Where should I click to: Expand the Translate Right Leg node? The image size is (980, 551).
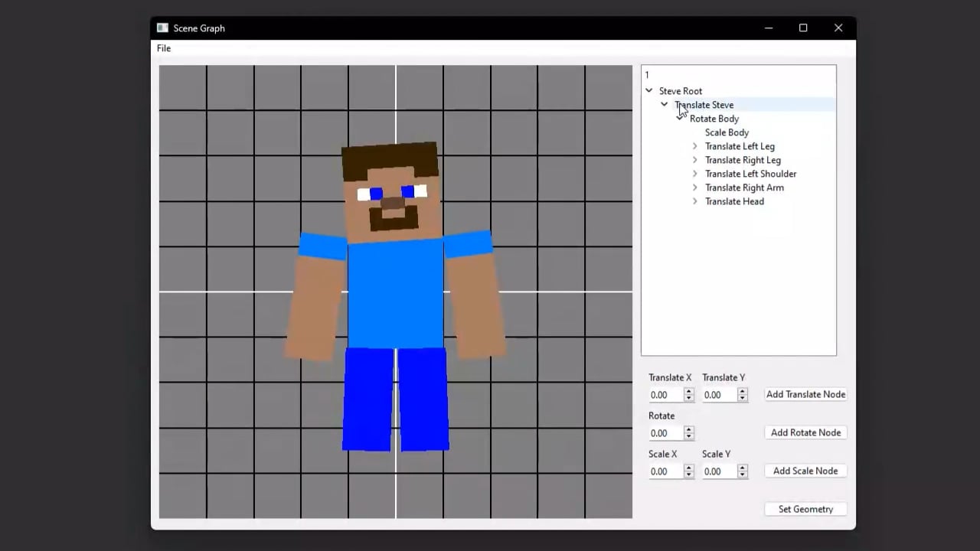[x=695, y=160]
